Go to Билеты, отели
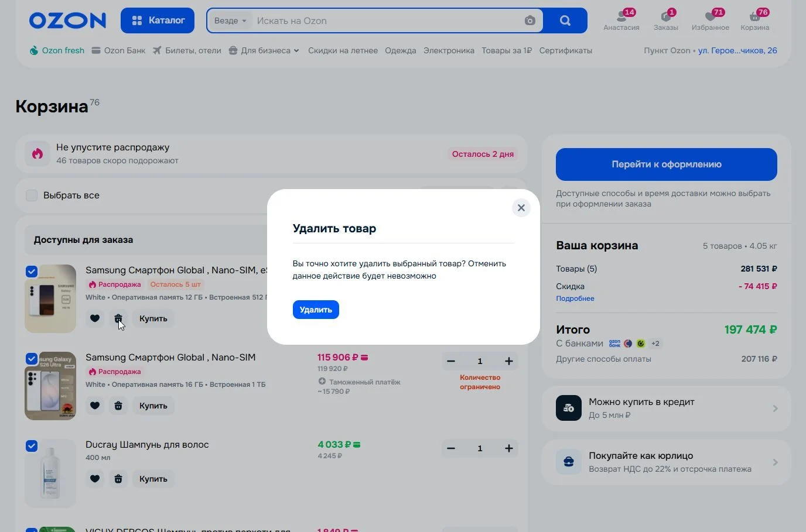This screenshot has height=532, width=806. click(x=187, y=50)
